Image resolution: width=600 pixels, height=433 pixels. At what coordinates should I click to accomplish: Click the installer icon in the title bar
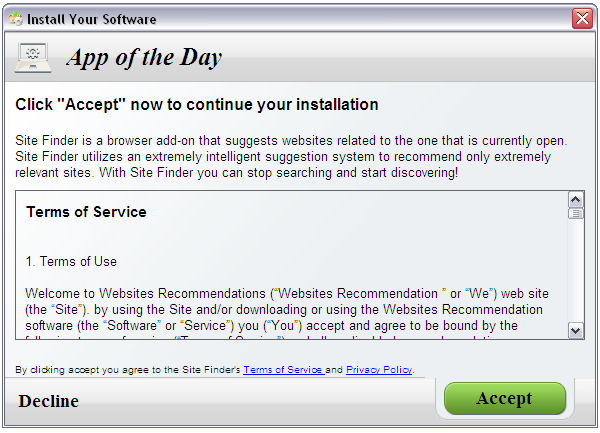point(15,18)
